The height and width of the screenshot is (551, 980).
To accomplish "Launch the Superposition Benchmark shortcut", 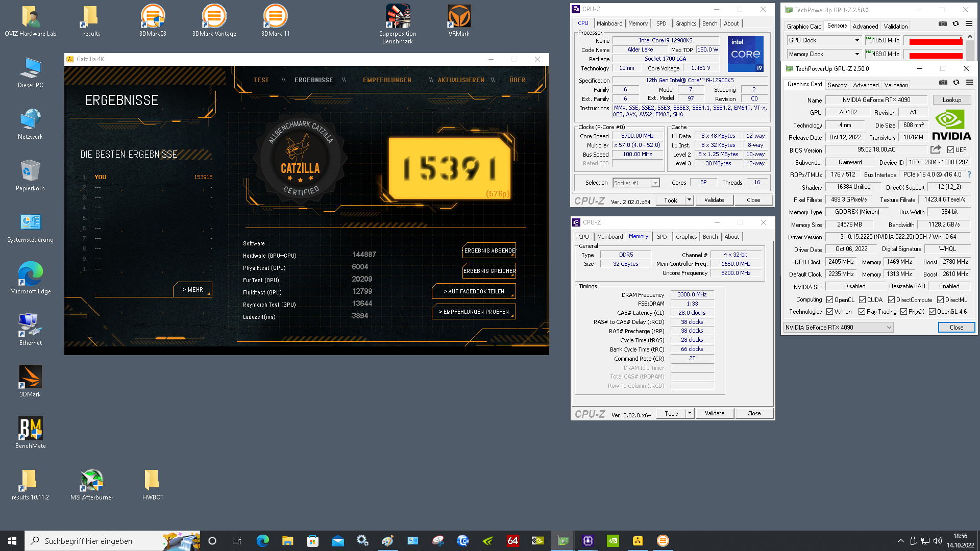I will [x=398, y=24].
